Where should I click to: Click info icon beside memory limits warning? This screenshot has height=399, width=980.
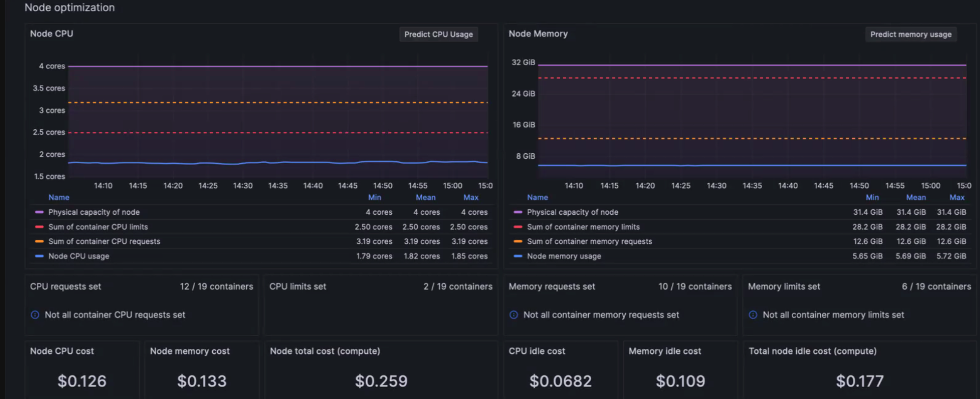[x=753, y=315]
